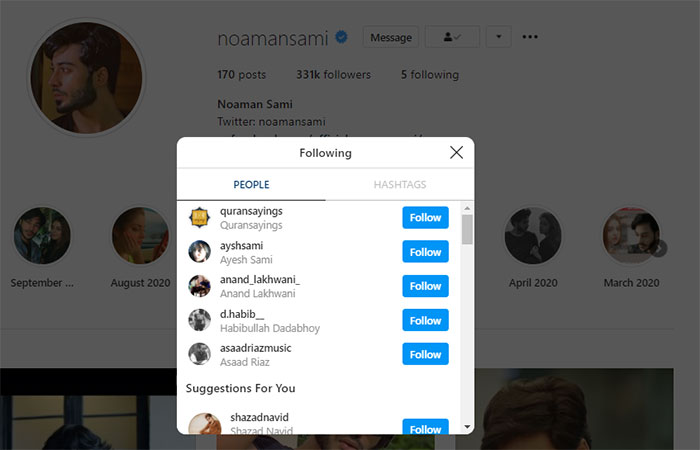Open the 331k followers list
The height and width of the screenshot is (450, 700).
tap(333, 75)
